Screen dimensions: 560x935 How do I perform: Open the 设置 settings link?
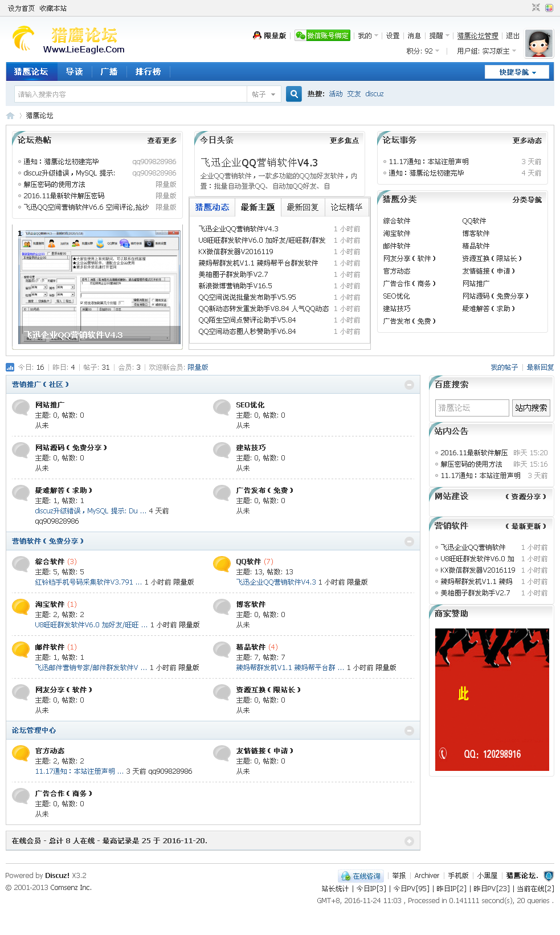click(x=393, y=36)
